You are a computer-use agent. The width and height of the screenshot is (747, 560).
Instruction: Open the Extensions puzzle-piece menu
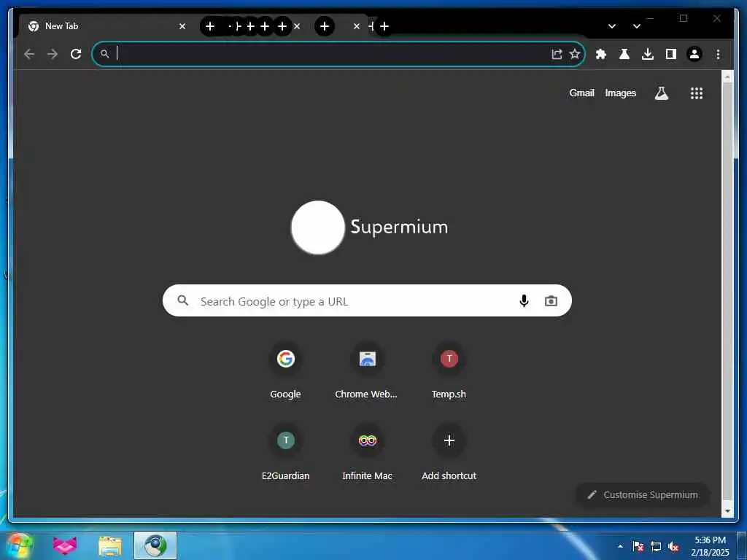tap(601, 54)
